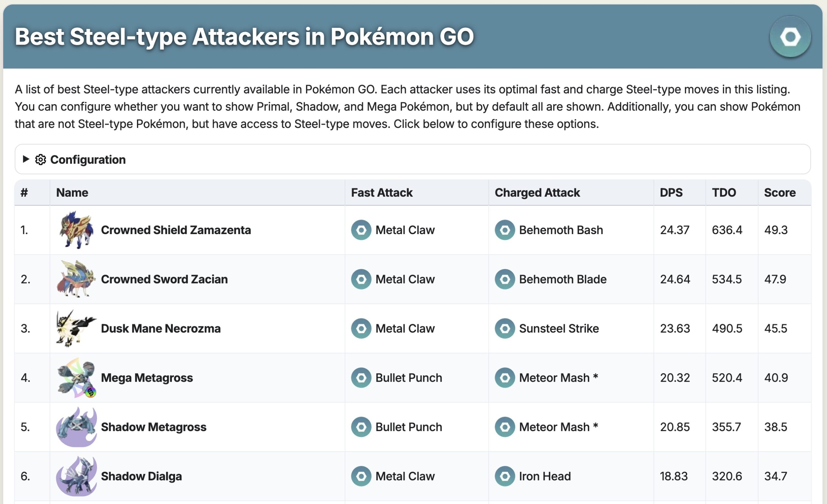Select DPS value 20.32

pos(675,378)
